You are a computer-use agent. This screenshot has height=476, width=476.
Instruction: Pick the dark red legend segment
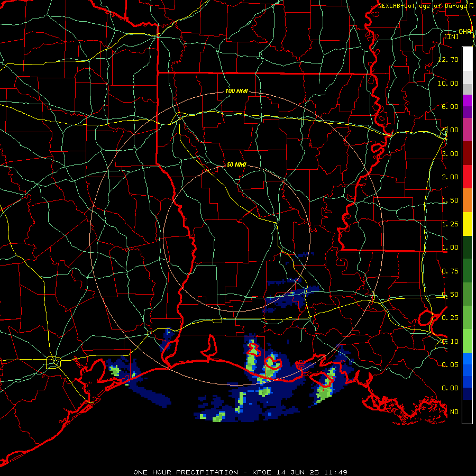[x=467, y=153]
